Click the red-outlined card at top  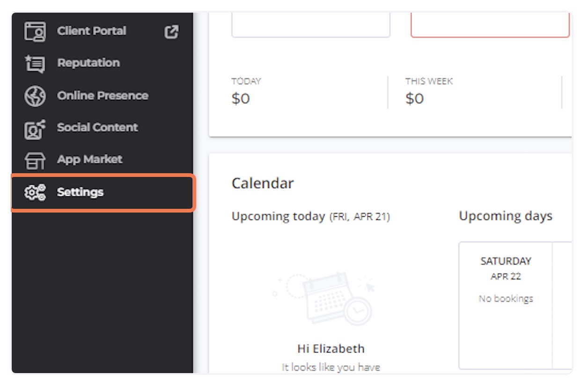490,25
